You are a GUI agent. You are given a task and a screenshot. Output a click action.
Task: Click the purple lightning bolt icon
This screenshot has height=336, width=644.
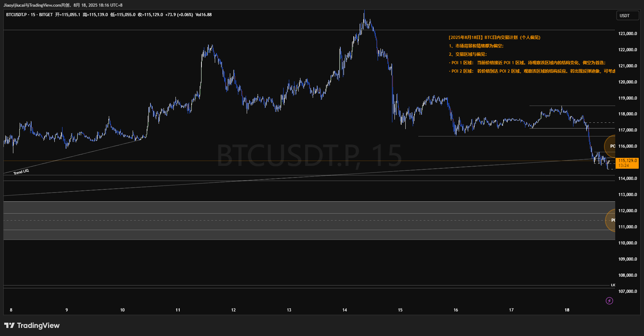click(x=610, y=301)
